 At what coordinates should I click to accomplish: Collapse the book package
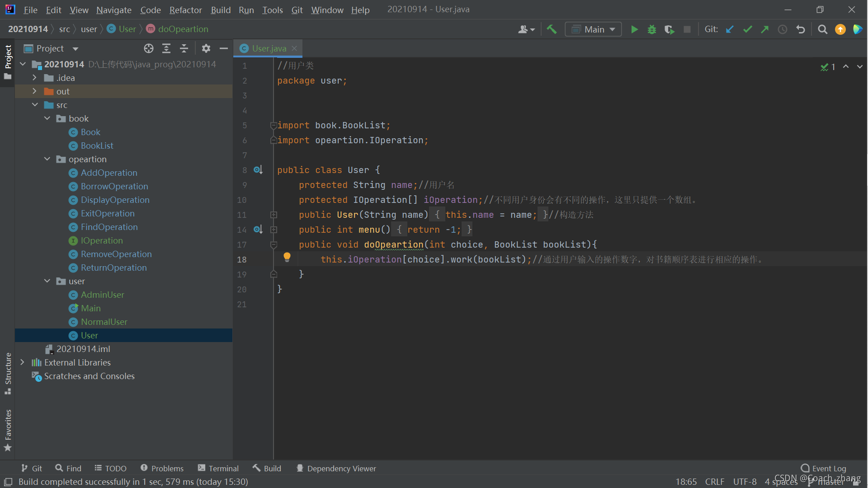click(x=47, y=118)
